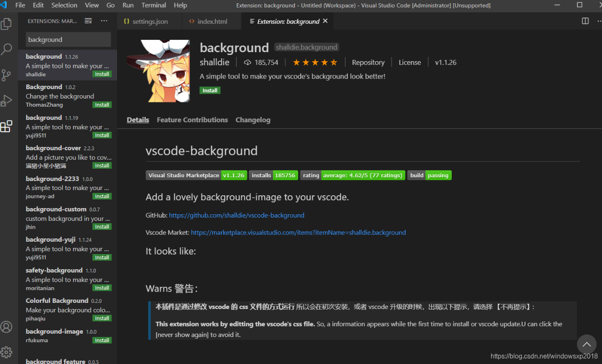Open the Manage gear icon
Image resolution: width=602 pixels, height=364 pixels.
[x=6, y=352]
